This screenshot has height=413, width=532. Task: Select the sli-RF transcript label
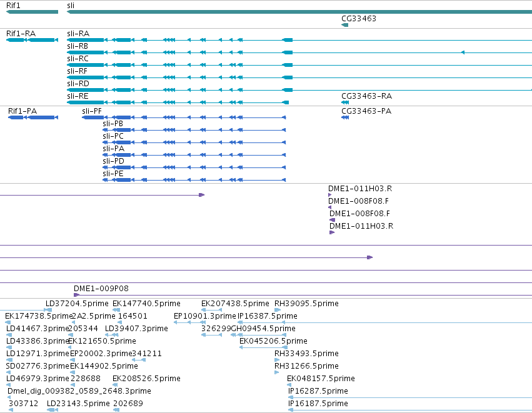click(x=77, y=71)
